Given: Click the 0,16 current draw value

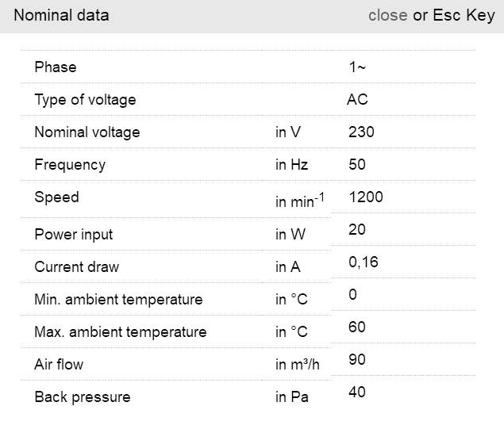Looking at the screenshot, I should click(364, 262).
